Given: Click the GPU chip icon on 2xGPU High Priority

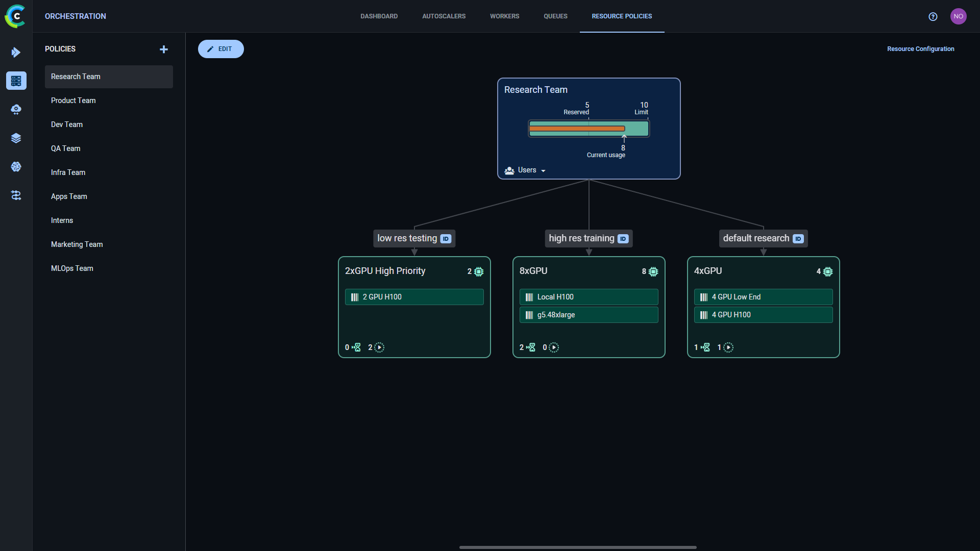Looking at the screenshot, I should point(479,272).
